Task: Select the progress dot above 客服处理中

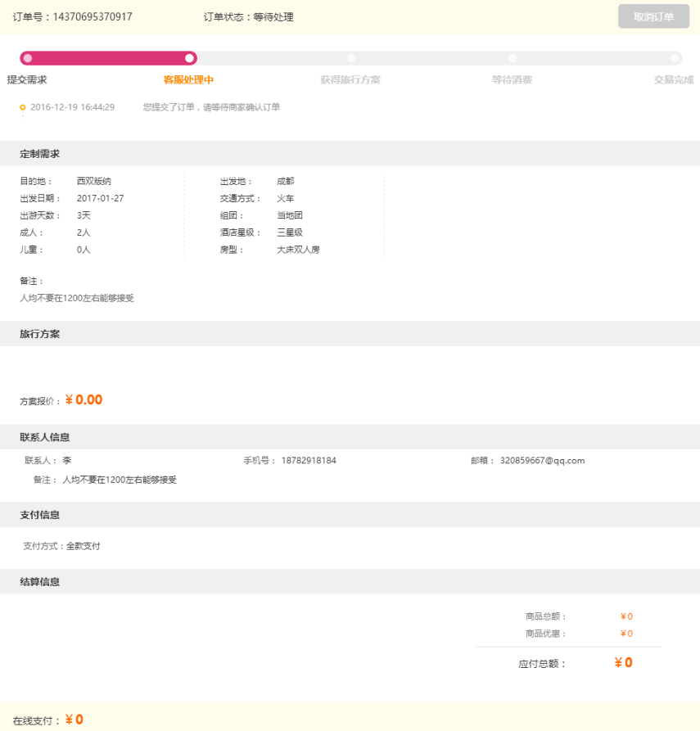Action: point(189,58)
